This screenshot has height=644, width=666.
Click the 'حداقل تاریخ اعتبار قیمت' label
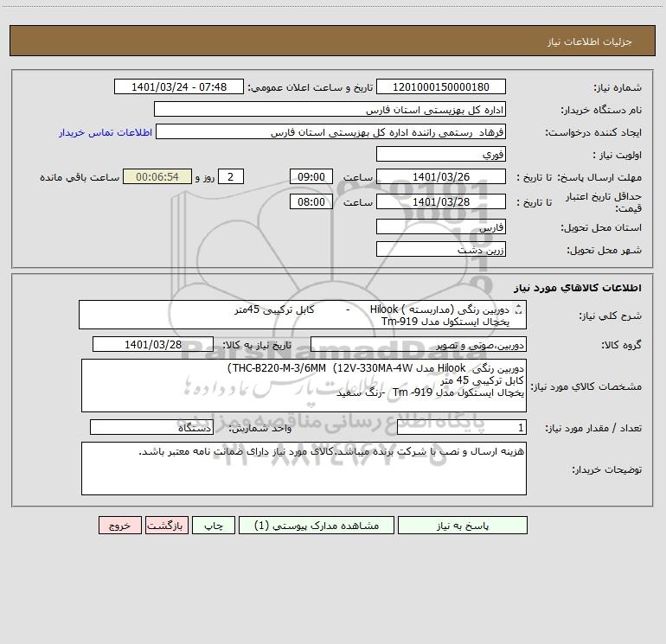click(604, 202)
